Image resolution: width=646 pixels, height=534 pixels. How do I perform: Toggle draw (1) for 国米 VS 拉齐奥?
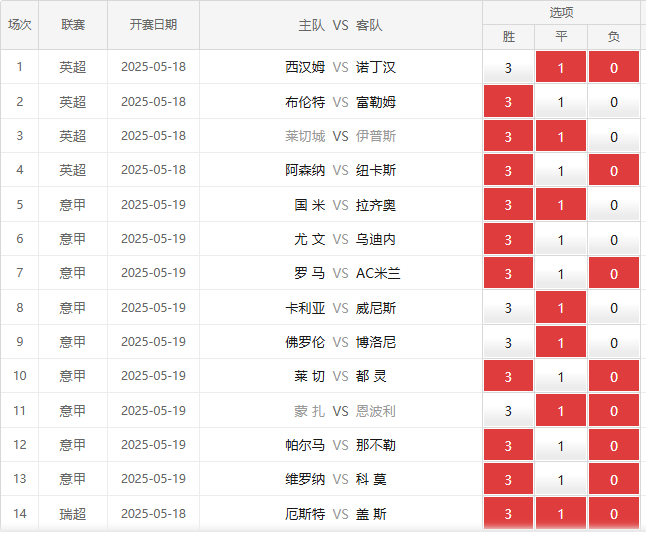[x=561, y=204]
